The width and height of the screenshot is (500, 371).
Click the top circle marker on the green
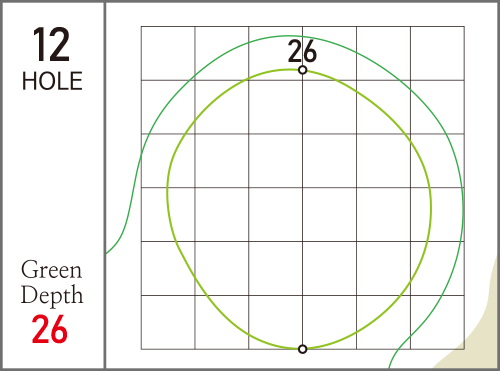coord(302,70)
